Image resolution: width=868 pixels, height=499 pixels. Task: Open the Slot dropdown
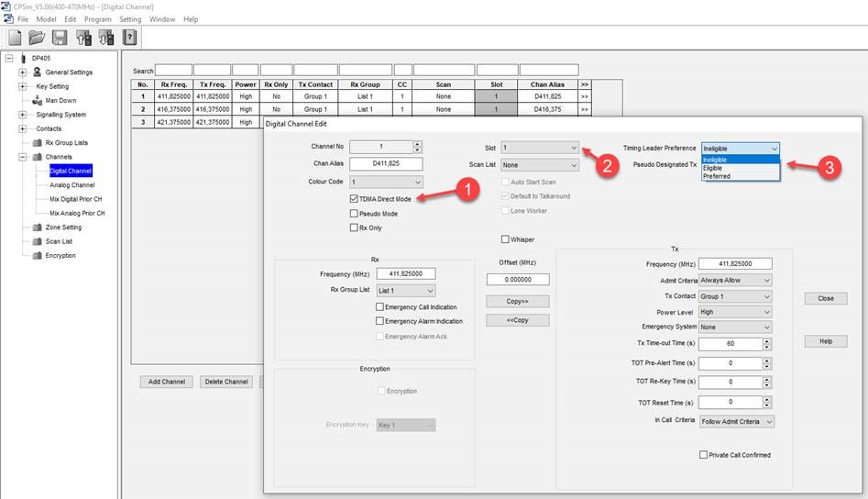coord(540,148)
